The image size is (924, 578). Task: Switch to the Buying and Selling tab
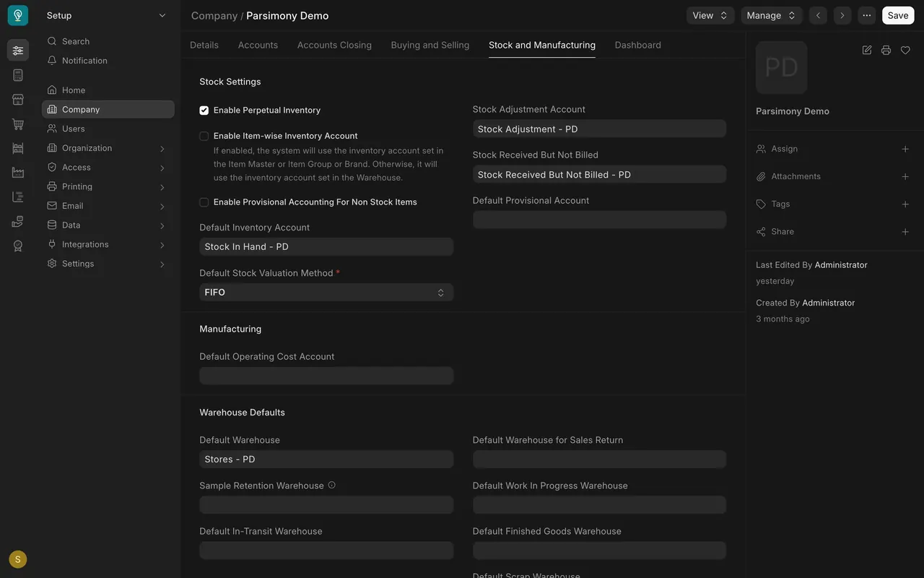pos(430,45)
